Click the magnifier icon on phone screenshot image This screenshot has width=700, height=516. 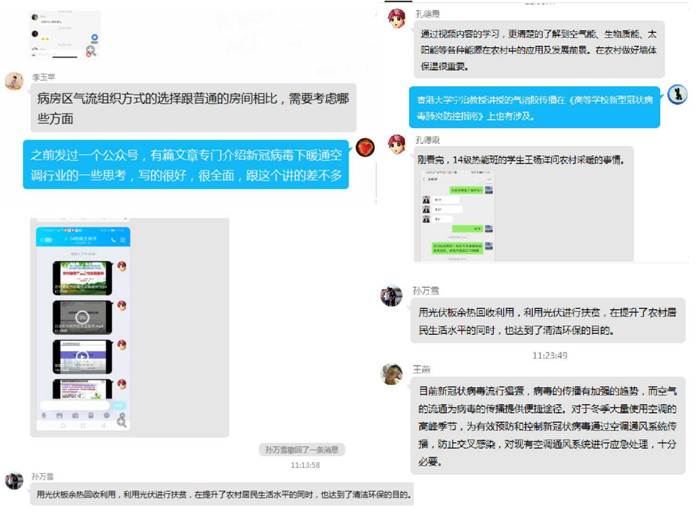[x=122, y=422]
